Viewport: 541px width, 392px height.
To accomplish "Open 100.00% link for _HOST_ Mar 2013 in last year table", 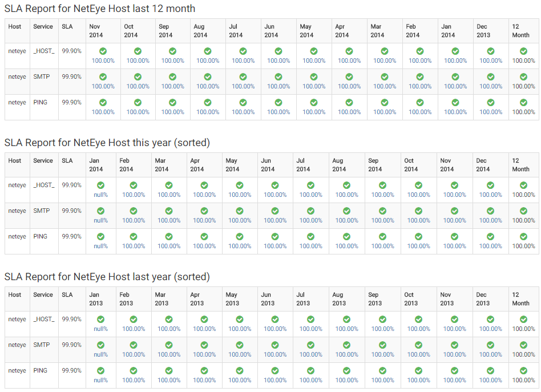I will (169, 329).
